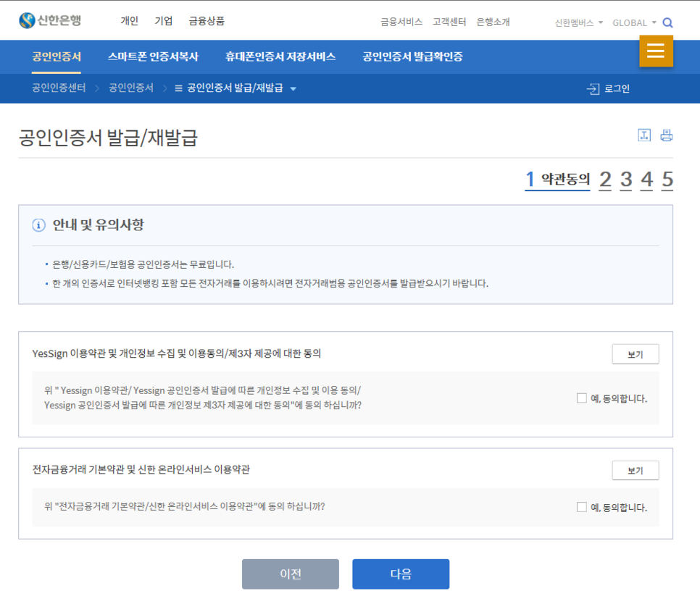Viewport: 700px width, 604px height.
Task: Click the Shinhan Bank logo
Action: tap(50, 20)
